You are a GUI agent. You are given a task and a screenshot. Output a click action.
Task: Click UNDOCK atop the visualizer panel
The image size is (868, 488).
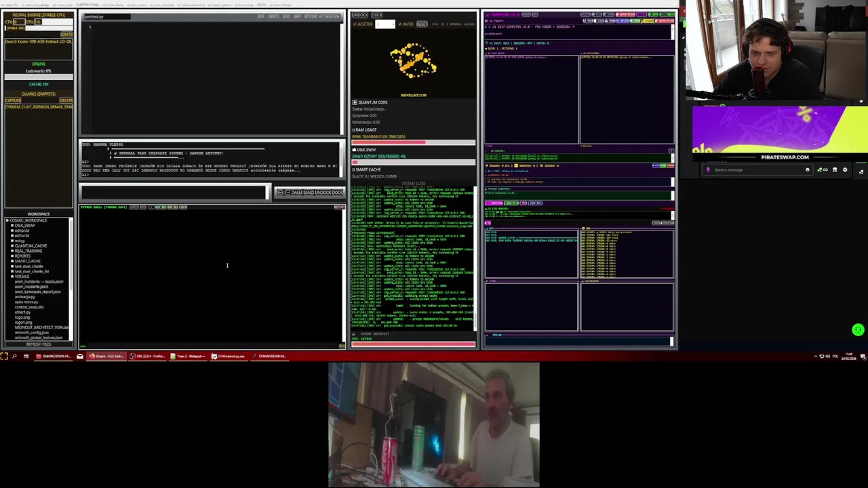360,15
